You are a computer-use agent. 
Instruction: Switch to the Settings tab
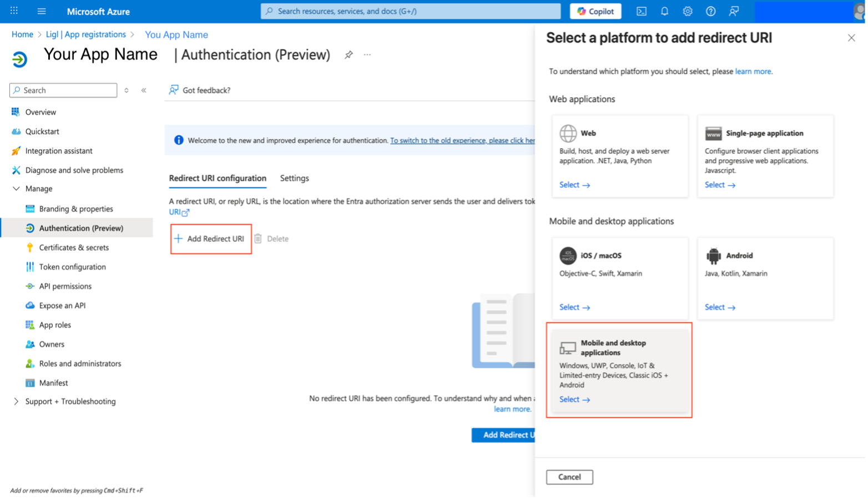click(x=294, y=178)
